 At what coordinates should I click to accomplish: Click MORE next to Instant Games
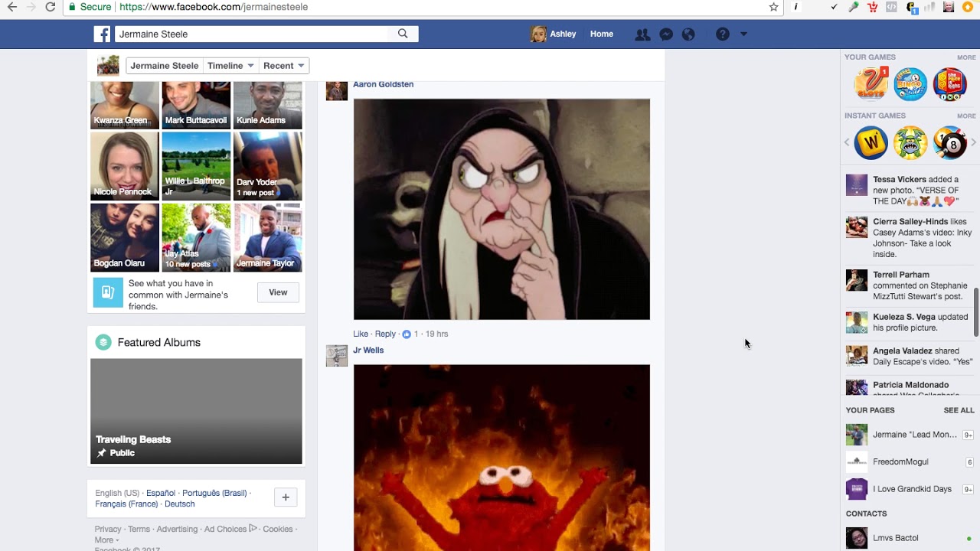(966, 116)
